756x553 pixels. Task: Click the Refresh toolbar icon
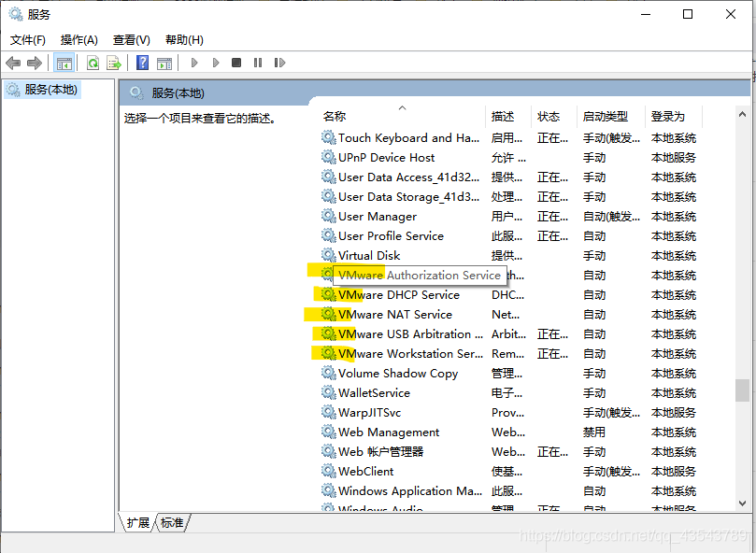[x=93, y=63]
